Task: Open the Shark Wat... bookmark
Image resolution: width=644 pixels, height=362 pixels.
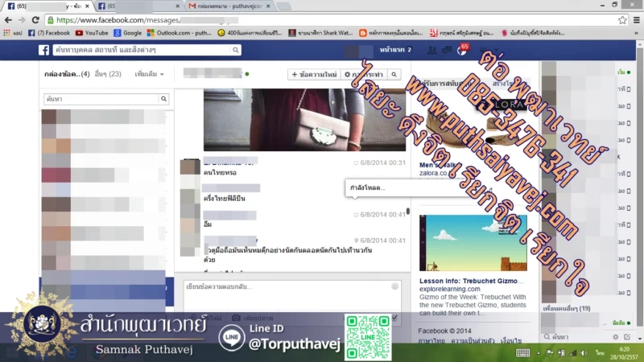Action: click(320, 33)
